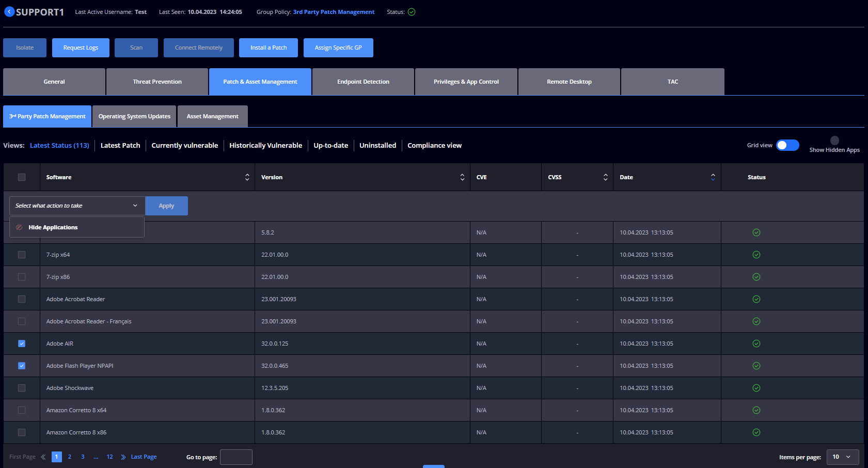The height and width of the screenshot is (468, 868).
Task: Switch to the Latest Patch view
Action: pyautogui.click(x=120, y=145)
